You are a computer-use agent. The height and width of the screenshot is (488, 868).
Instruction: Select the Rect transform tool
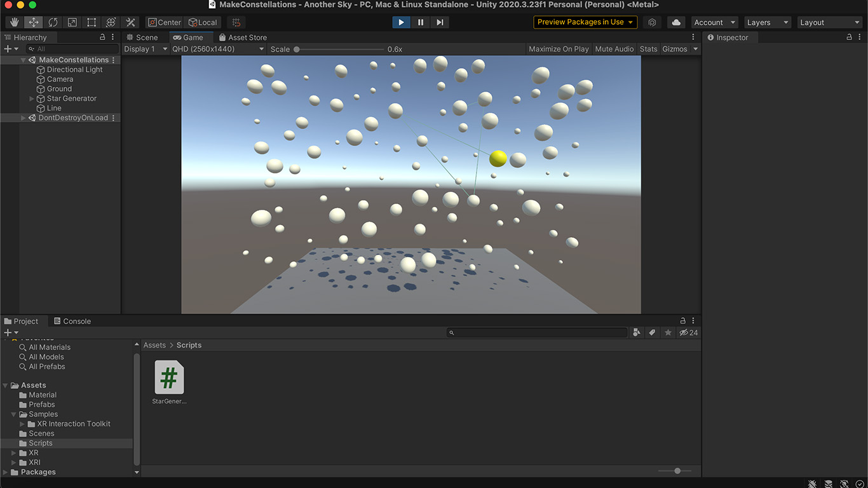coord(92,22)
